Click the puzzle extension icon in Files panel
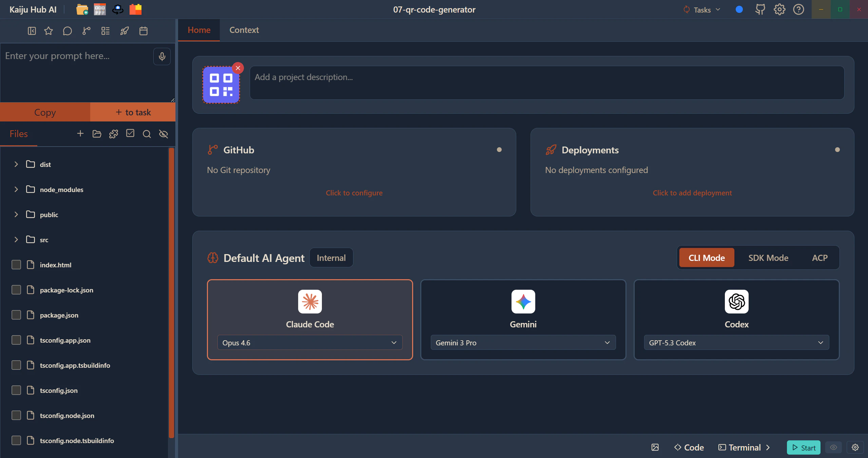 pyautogui.click(x=113, y=134)
